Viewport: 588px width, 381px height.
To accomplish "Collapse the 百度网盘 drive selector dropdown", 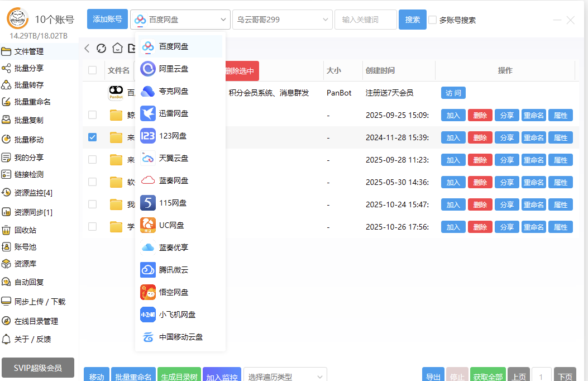I will (x=180, y=19).
